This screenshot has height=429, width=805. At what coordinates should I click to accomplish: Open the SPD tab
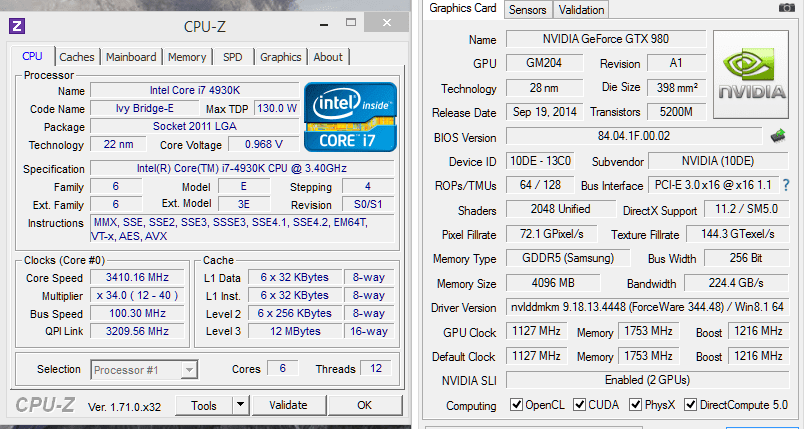click(233, 57)
